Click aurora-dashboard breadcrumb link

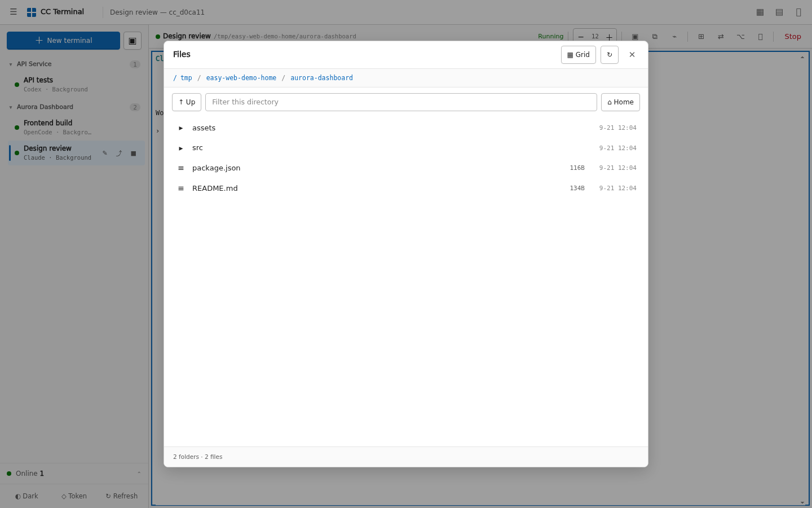click(321, 78)
